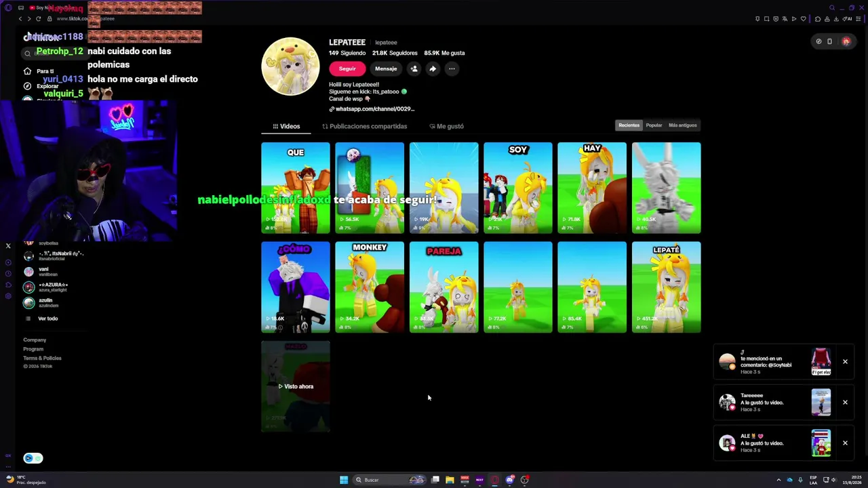This screenshot has width=868, height=488.
Task: Click the compass icon in top-right pill
Action: (818, 41)
